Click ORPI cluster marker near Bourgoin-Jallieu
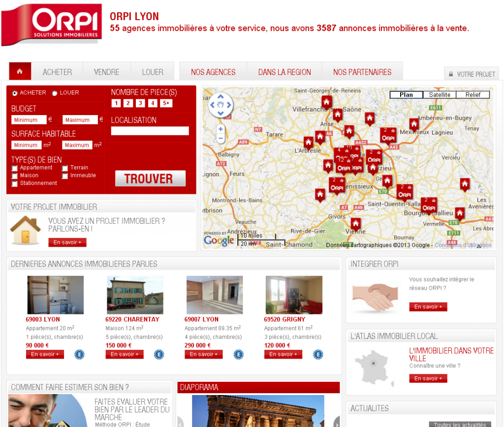Viewport: 504px width, 427px height. click(x=429, y=205)
